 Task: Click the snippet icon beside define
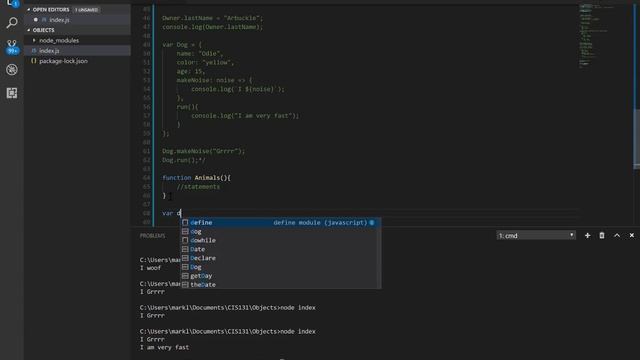[x=185, y=222]
